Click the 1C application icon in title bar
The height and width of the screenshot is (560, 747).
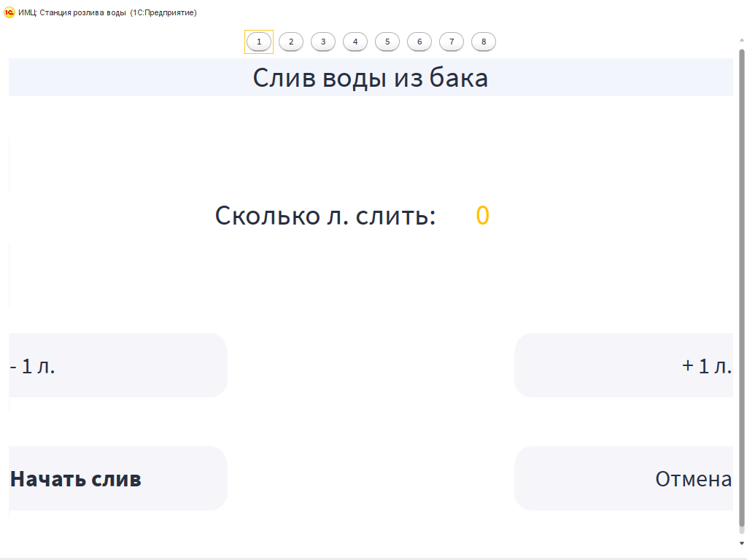(x=9, y=12)
